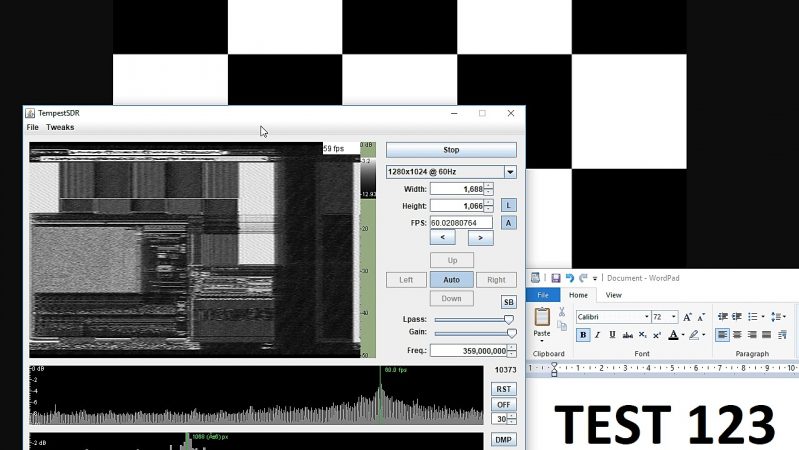Toggle the SB button
This screenshot has width=799, height=450.
point(508,302)
